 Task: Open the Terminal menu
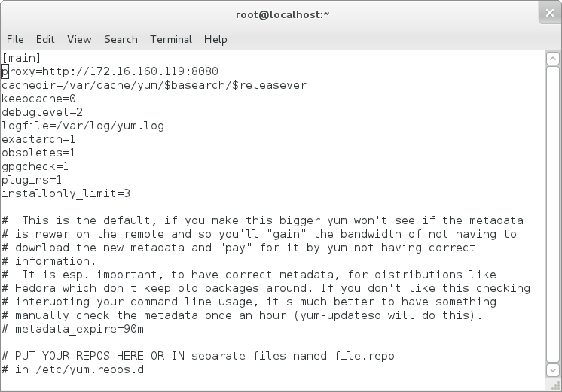coord(171,39)
